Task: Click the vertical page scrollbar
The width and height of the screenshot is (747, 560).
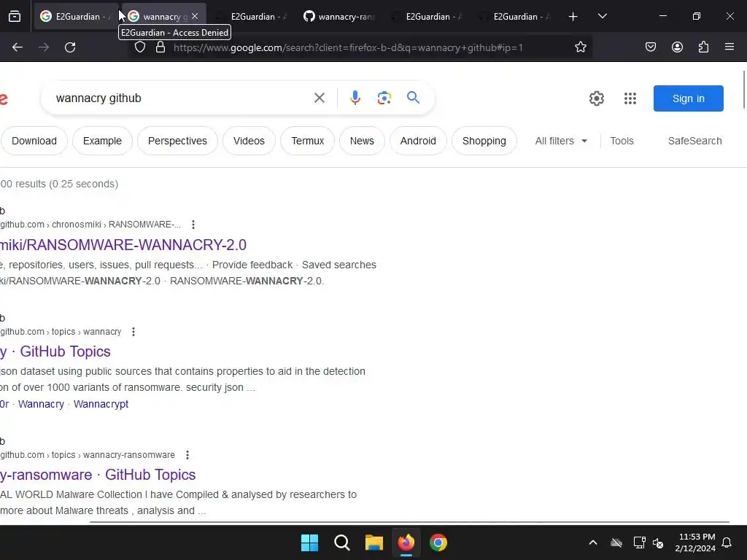Action: click(x=744, y=90)
